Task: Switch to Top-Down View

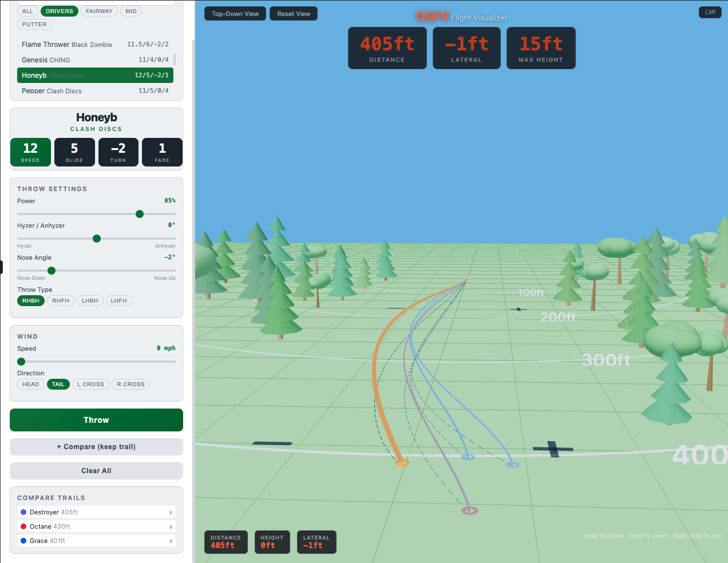Action: tap(235, 13)
